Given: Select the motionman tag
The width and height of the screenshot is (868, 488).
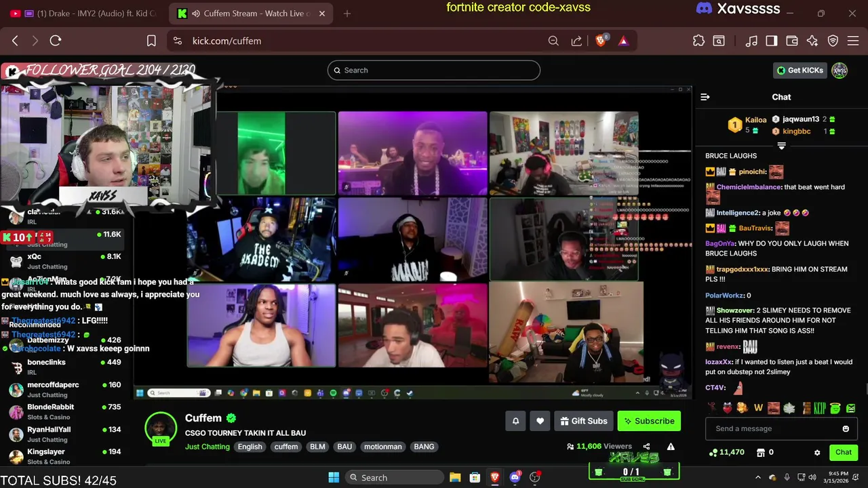Looking at the screenshot, I should (383, 447).
